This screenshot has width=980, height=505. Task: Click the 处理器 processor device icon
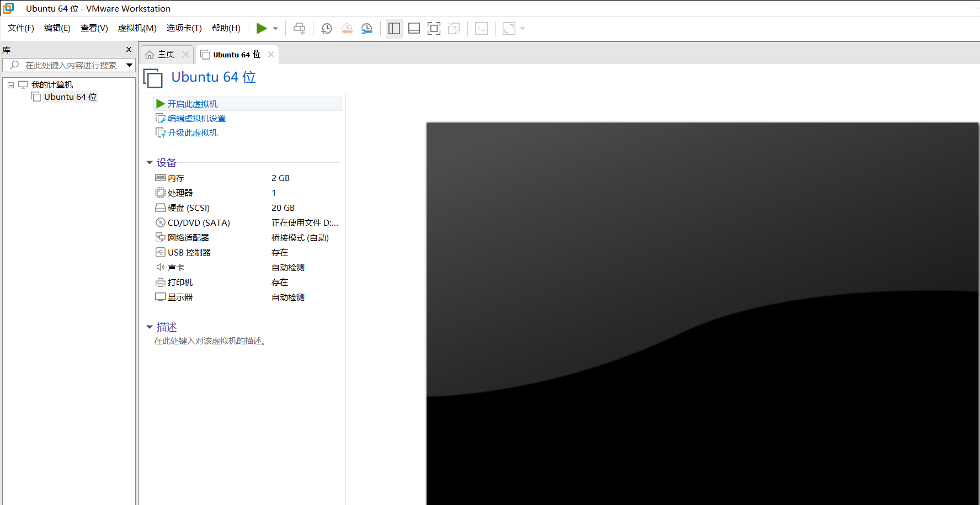click(161, 193)
